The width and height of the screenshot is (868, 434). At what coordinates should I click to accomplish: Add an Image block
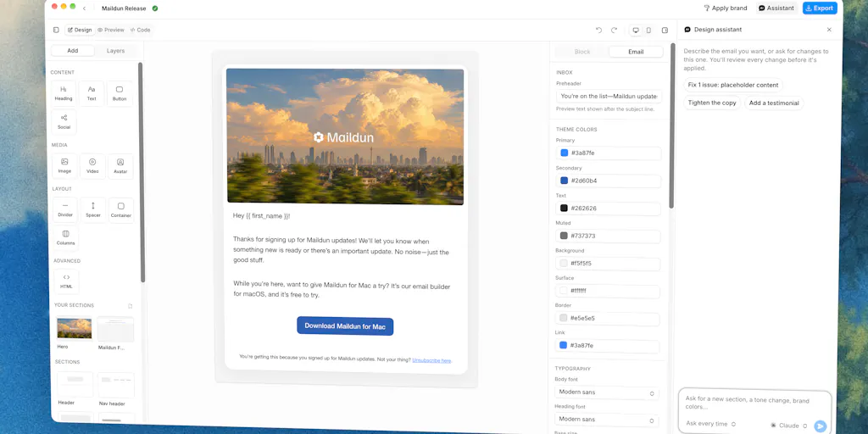64,166
